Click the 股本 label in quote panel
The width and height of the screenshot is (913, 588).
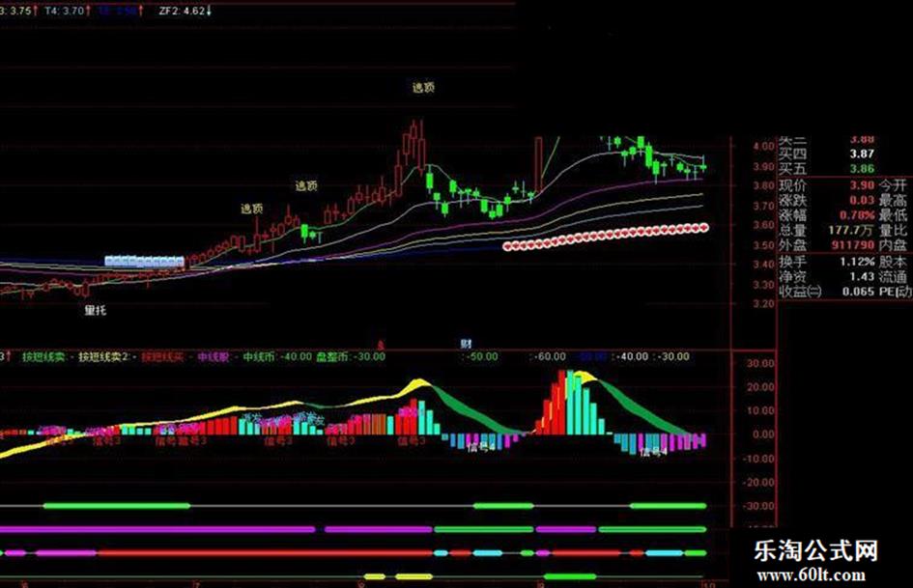[893, 262]
